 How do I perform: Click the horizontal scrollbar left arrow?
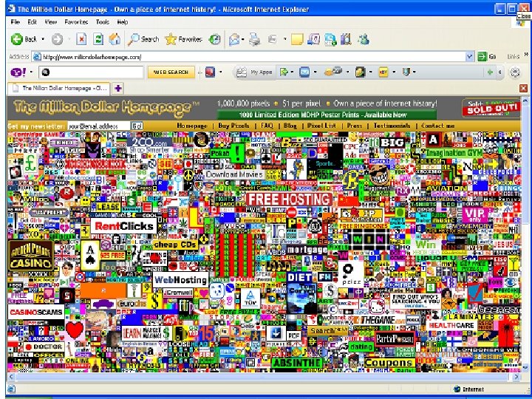click(x=11, y=377)
